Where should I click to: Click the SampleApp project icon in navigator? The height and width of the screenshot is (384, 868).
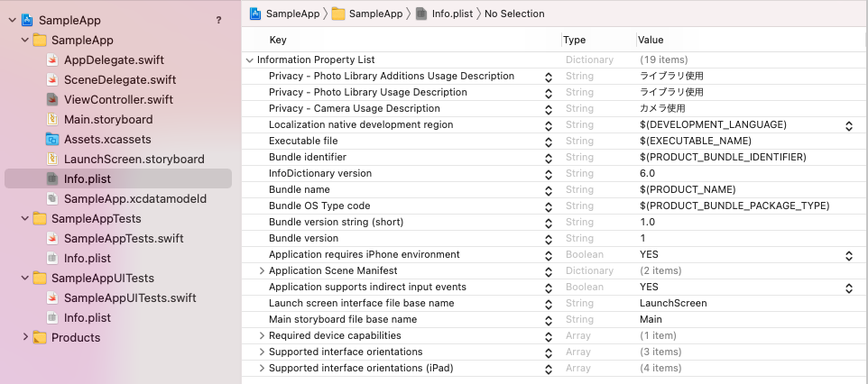point(27,20)
